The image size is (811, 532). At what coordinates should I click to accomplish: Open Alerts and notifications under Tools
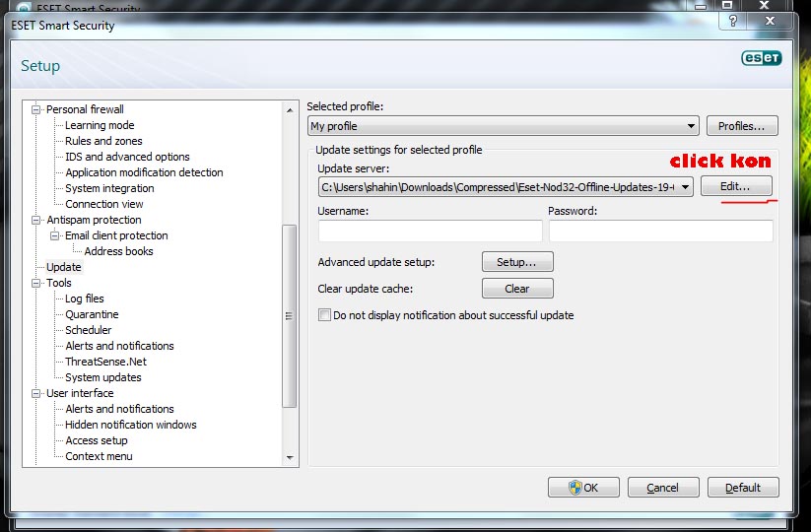click(119, 346)
